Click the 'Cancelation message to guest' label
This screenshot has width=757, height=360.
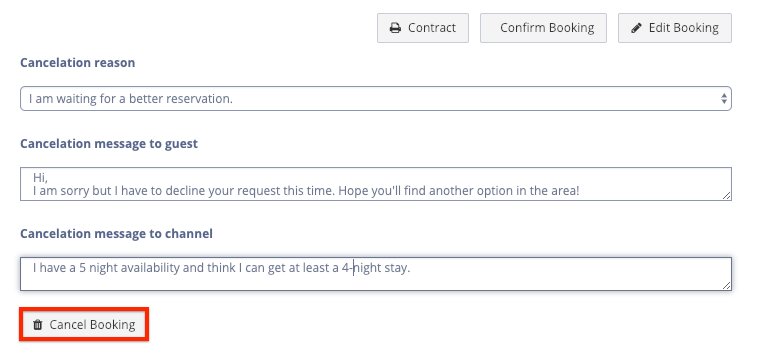109,144
